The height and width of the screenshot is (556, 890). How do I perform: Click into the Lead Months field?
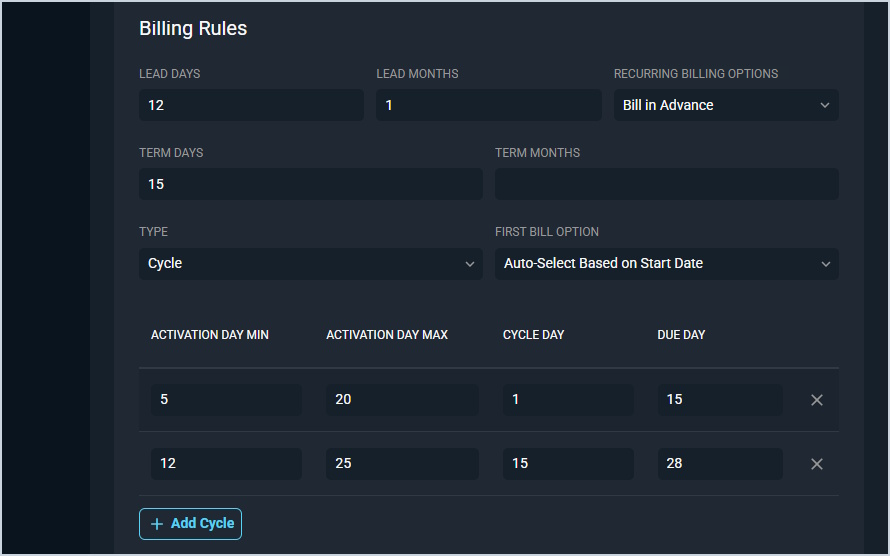pyautogui.click(x=488, y=105)
